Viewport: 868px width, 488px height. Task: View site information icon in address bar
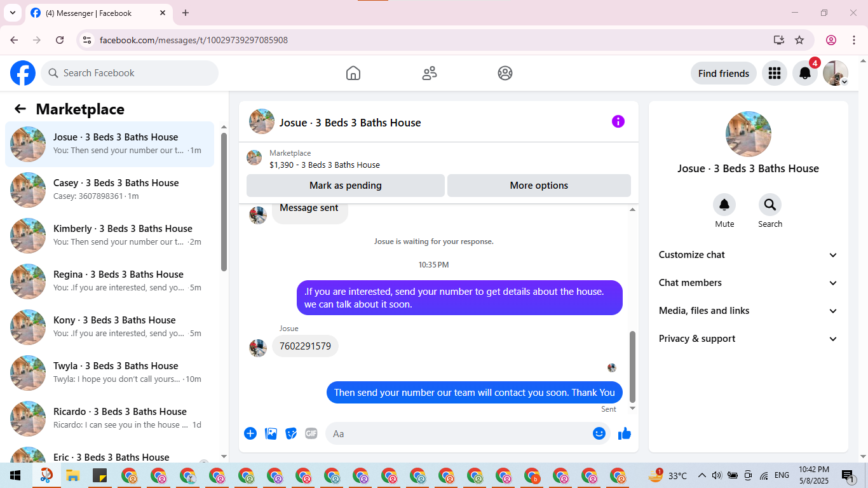87,40
